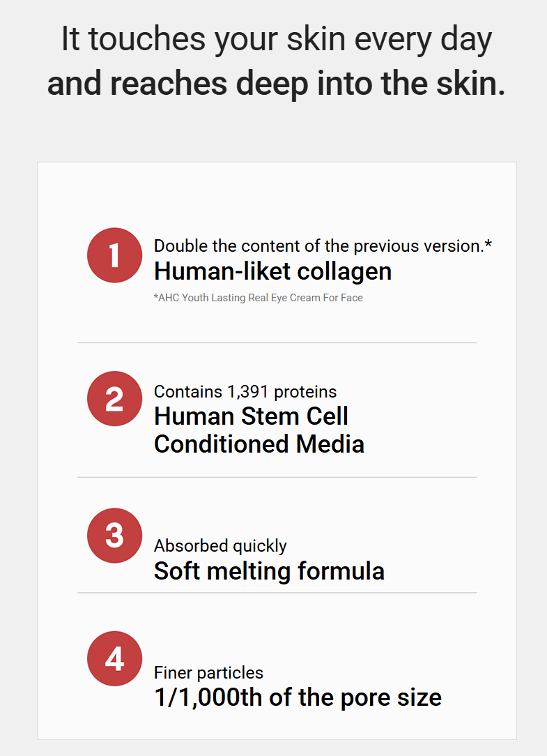Click the divider line under 'Soft melting formula'
Screen dimensions: 547x756
pyautogui.click(x=277, y=593)
